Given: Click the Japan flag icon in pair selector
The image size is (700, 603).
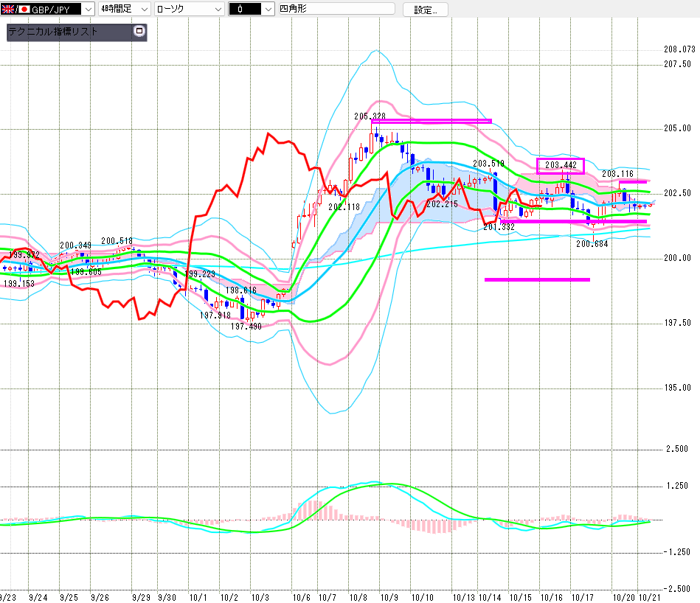Looking at the screenshot, I should (23, 9).
